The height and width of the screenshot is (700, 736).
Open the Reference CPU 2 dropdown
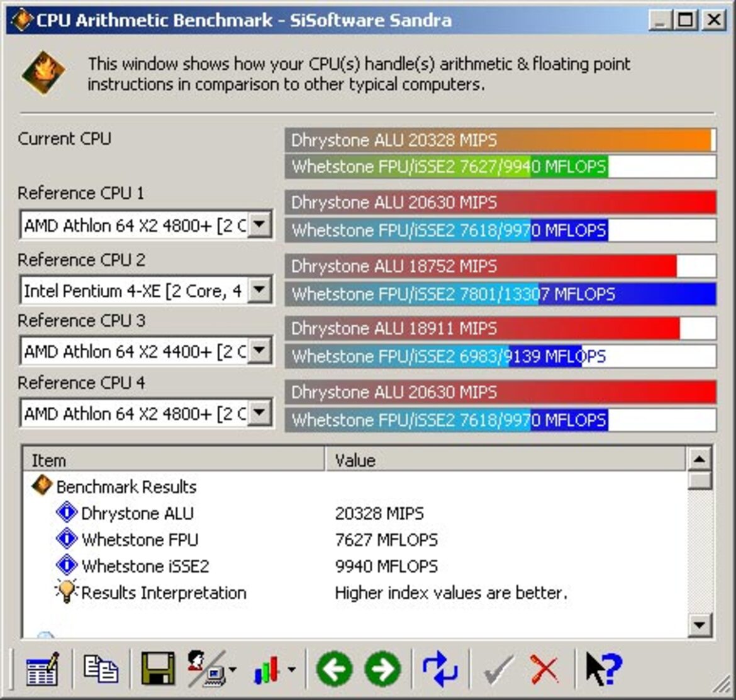click(x=260, y=290)
